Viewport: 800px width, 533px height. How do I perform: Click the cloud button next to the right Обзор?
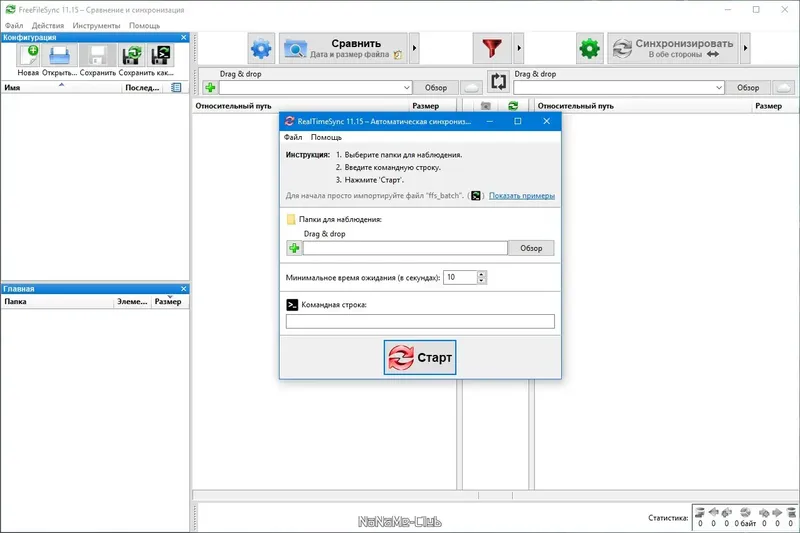tap(784, 88)
